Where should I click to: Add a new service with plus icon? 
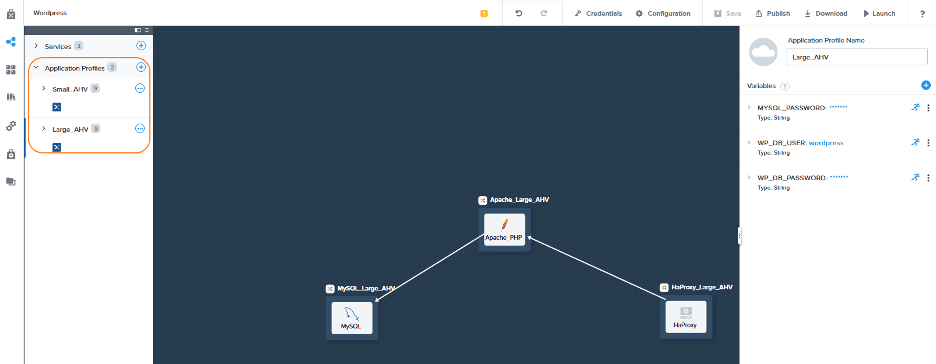click(x=141, y=45)
